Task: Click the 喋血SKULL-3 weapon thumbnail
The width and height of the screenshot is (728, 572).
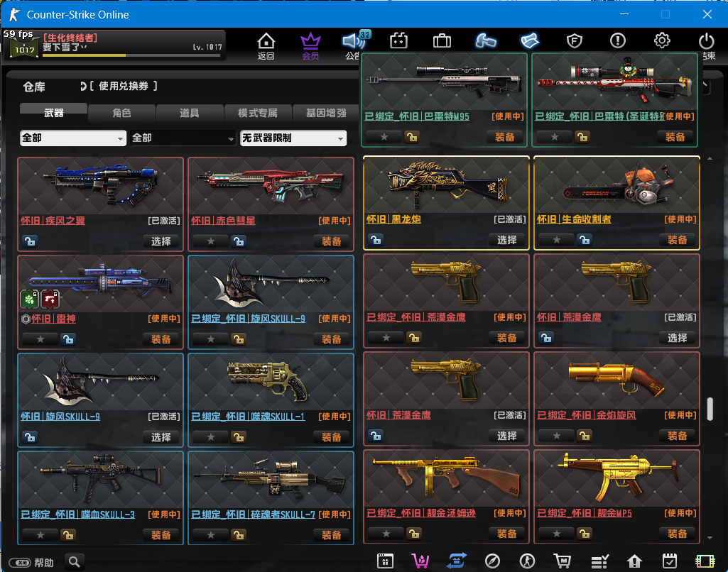Action: pyautogui.click(x=100, y=480)
